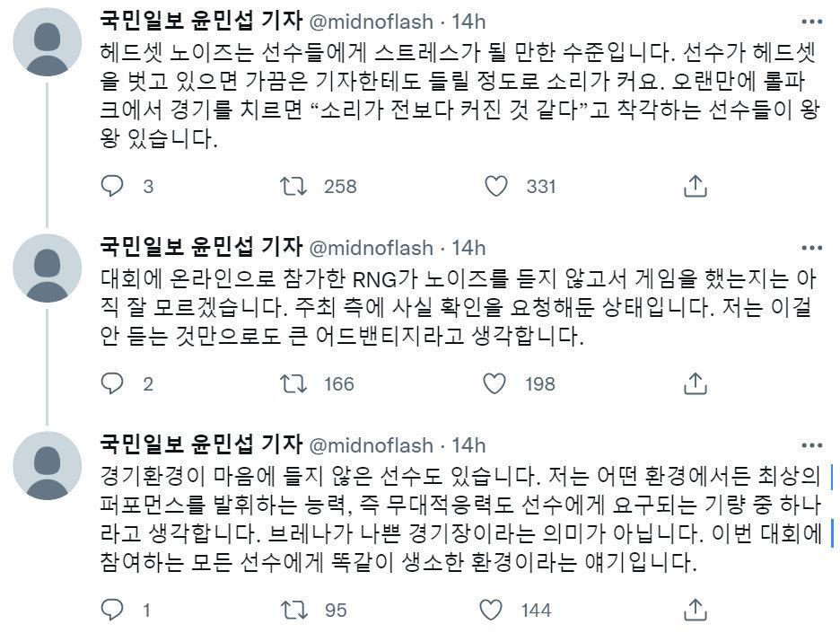Like the headset noise tweet
The height and width of the screenshot is (633, 840).
(495, 186)
